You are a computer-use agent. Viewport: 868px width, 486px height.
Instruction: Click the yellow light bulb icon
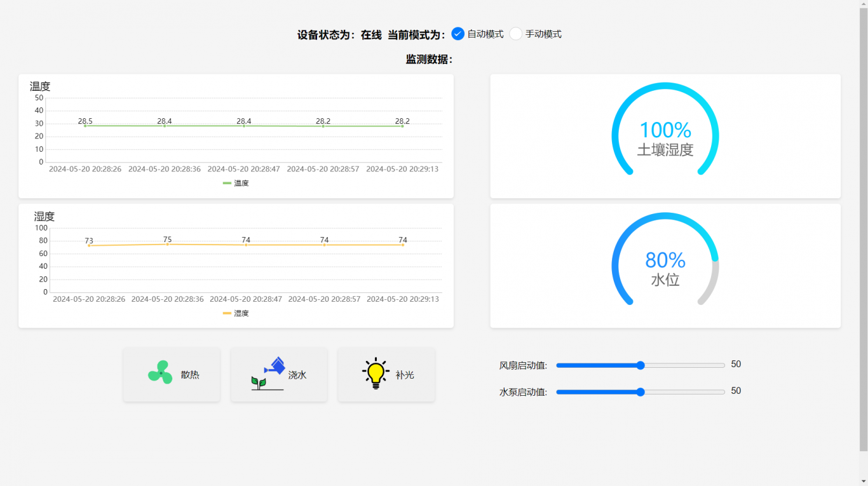click(376, 374)
